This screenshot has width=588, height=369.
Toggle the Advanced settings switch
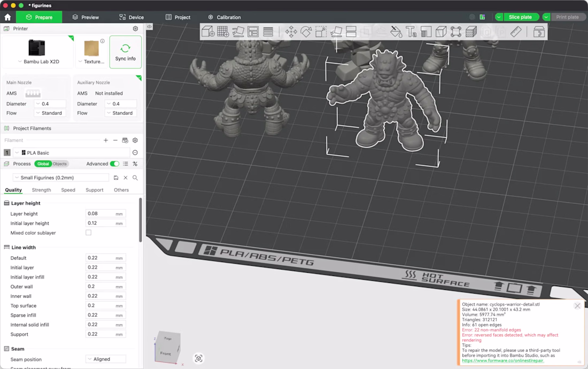tap(115, 164)
